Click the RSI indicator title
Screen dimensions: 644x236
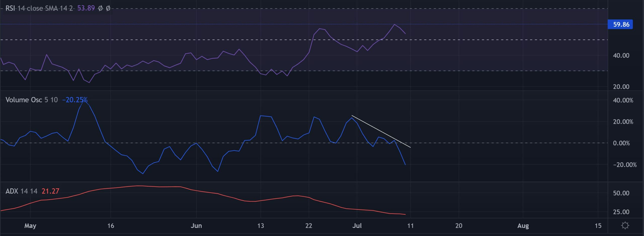(x=10, y=8)
